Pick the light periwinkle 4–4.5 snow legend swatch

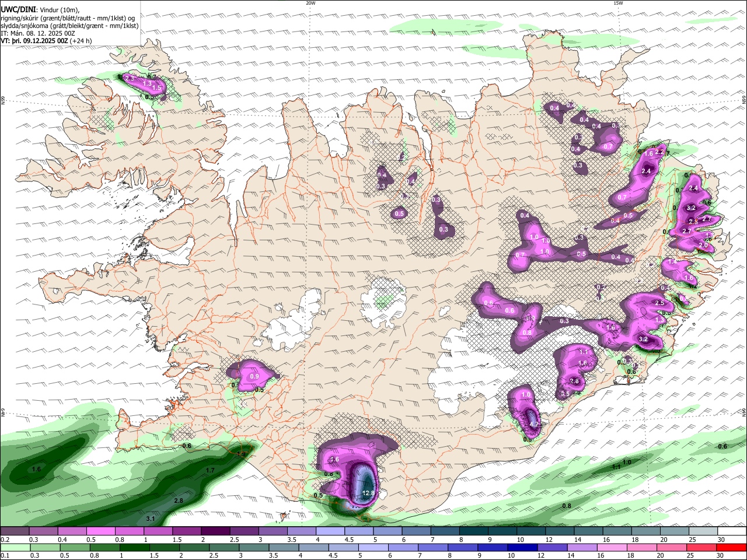pos(330,531)
